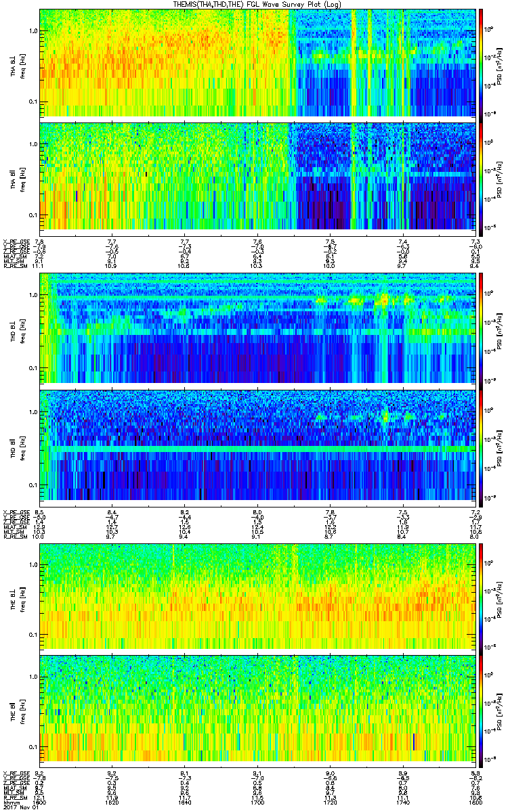
Task: Click the 1600 time tick label
Action: coord(39,803)
